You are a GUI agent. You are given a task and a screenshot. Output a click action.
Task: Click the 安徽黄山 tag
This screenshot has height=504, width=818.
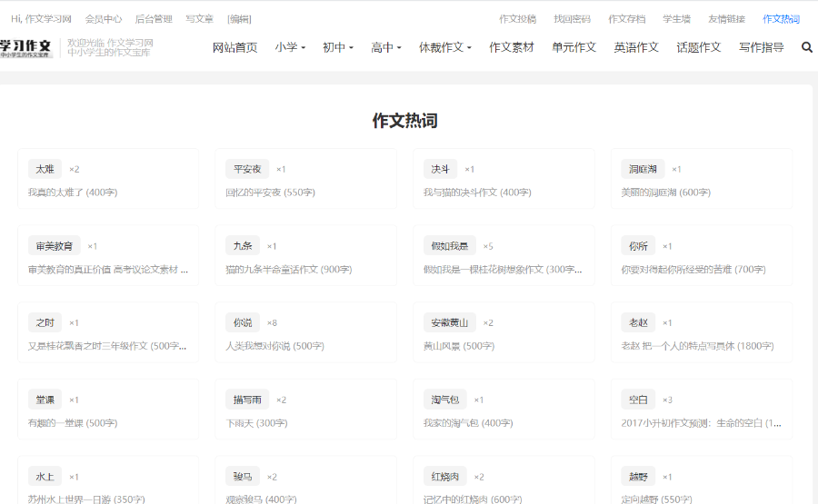tap(450, 322)
